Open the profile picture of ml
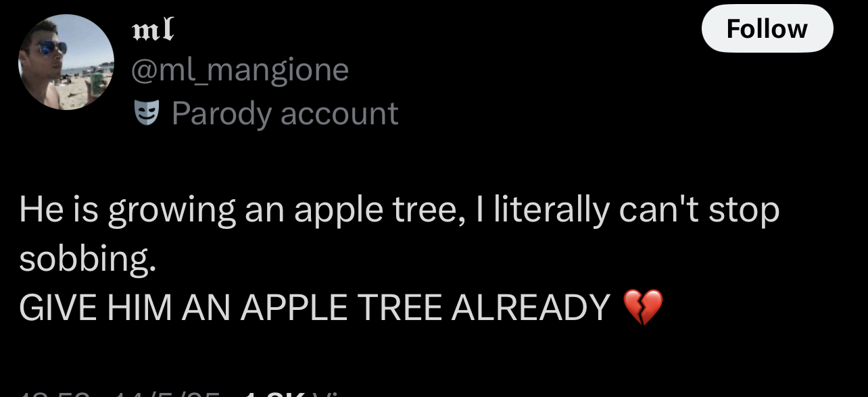868x397 pixels. pos(66,63)
